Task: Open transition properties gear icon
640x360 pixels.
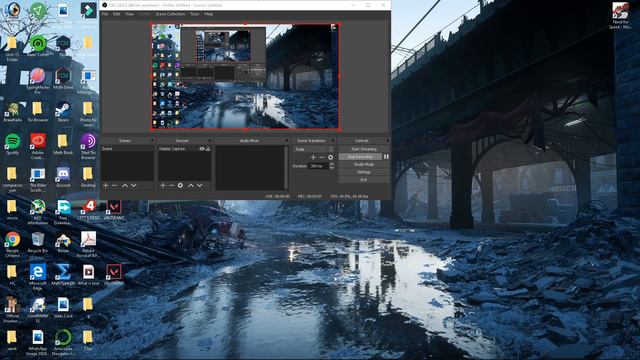Action: [330, 157]
